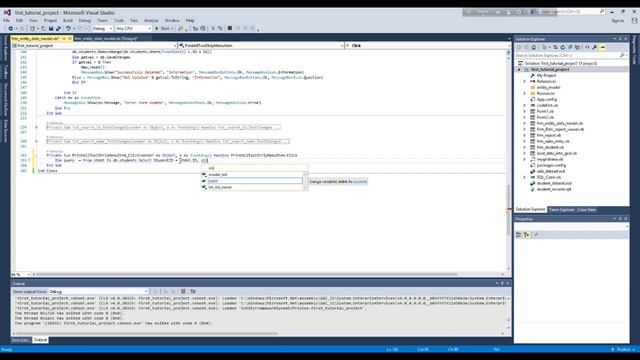The image size is (640, 360).
Task: Select student_records.rpt in Solution Explorer
Action: [554, 189]
